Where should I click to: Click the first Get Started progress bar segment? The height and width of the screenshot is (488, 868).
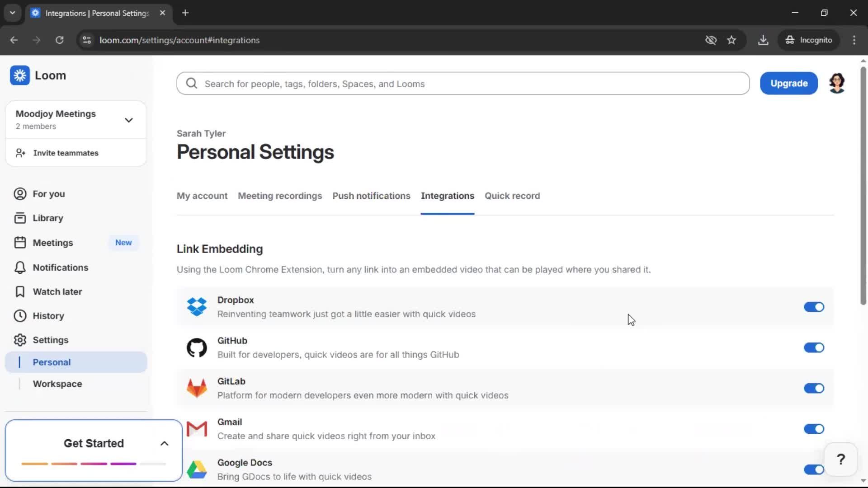click(35, 464)
